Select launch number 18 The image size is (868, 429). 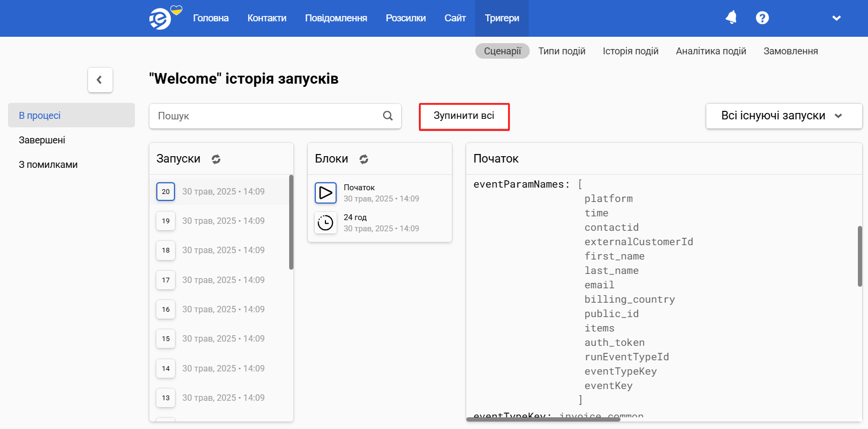tap(166, 250)
